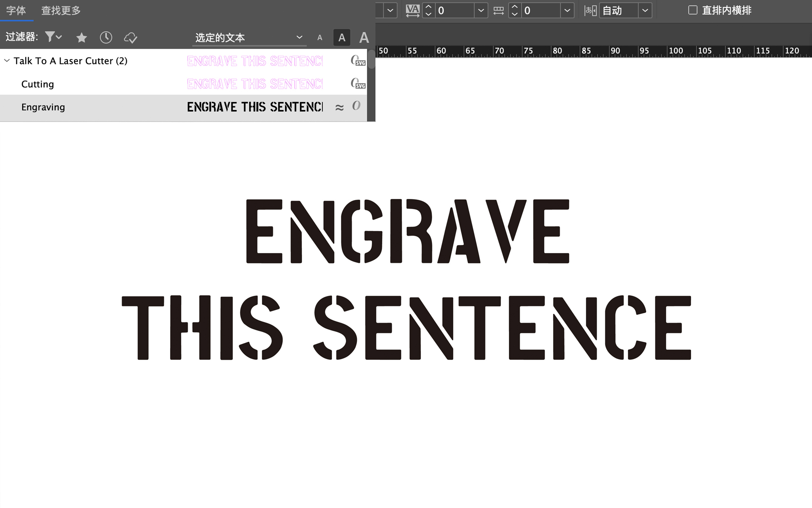The width and height of the screenshot is (812, 508).
Task: Open the 自动 dropdown
Action: click(x=645, y=10)
